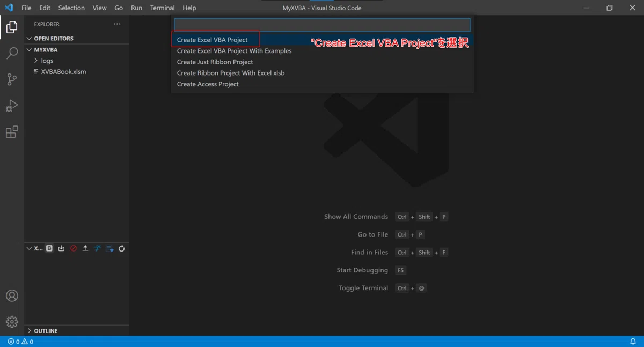The height and width of the screenshot is (347, 644).
Task: Select Create Ribbon Project With Excel xlsb
Action: pos(323,73)
